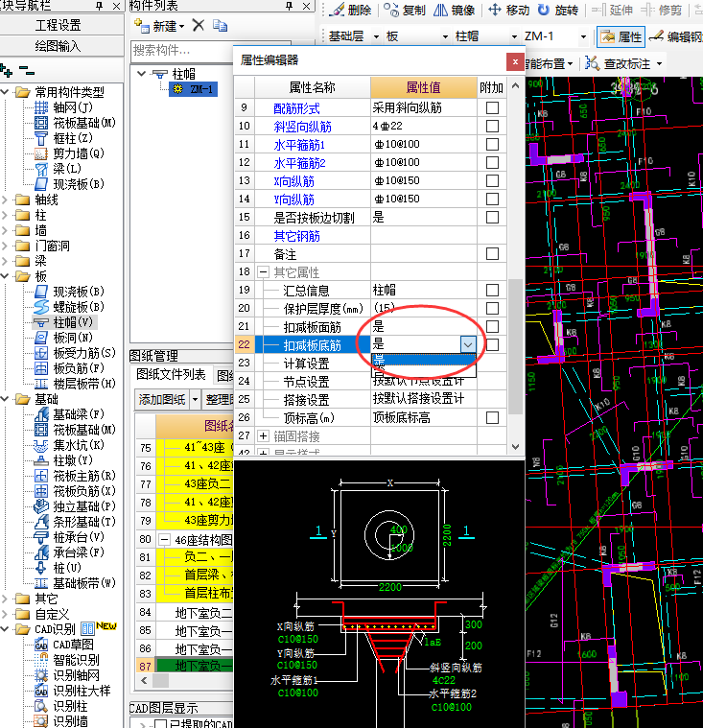This screenshot has width=703, height=728.
Task: Click the Rotate (旋转) toolbar icon
Action: 543,10
